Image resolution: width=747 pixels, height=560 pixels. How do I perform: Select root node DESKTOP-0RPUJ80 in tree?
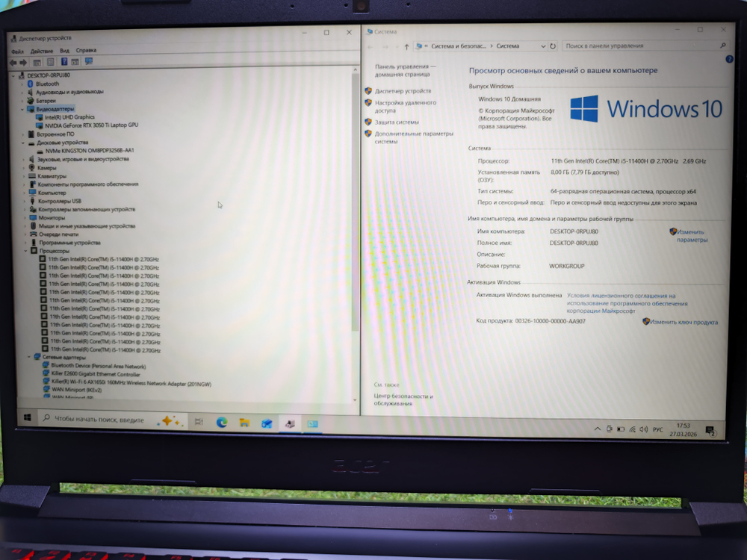point(48,75)
